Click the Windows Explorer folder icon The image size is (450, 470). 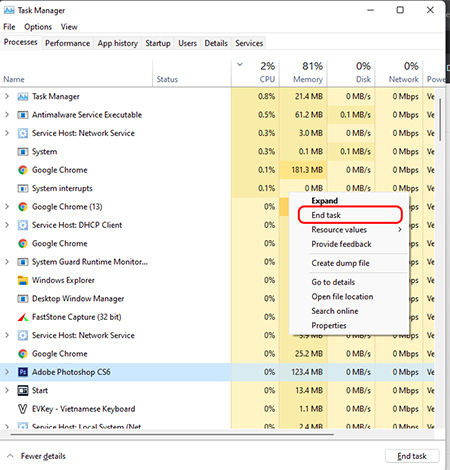23,280
